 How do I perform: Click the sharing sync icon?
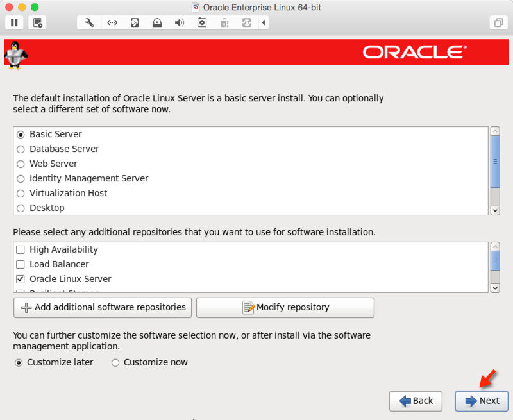click(247, 22)
